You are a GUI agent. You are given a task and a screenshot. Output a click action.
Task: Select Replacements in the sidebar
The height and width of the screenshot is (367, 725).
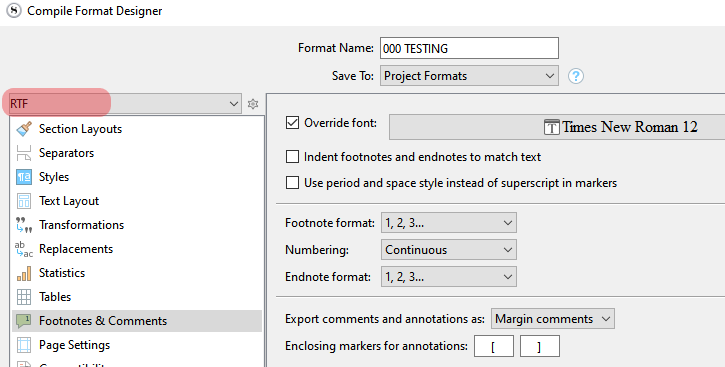137,249
